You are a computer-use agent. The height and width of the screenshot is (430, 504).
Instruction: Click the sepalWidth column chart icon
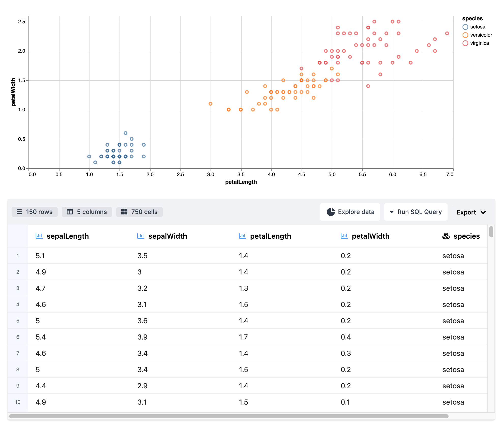coord(141,236)
